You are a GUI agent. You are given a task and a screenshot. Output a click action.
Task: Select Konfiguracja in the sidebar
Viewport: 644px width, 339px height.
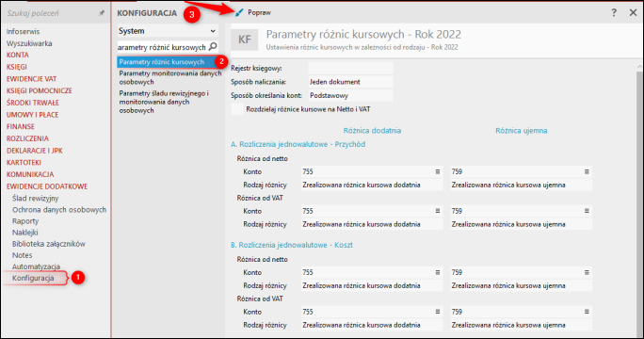pyautogui.click(x=33, y=278)
